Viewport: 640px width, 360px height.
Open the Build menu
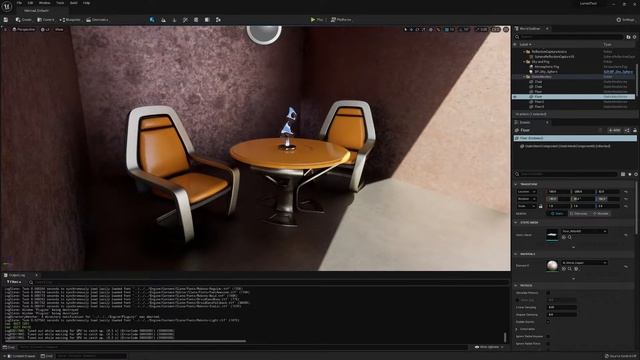[73, 3]
